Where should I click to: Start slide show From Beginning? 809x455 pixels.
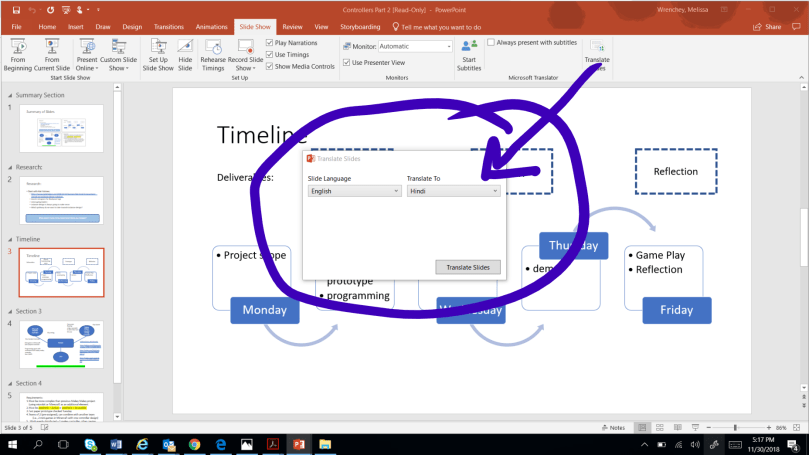coord(17,54)
